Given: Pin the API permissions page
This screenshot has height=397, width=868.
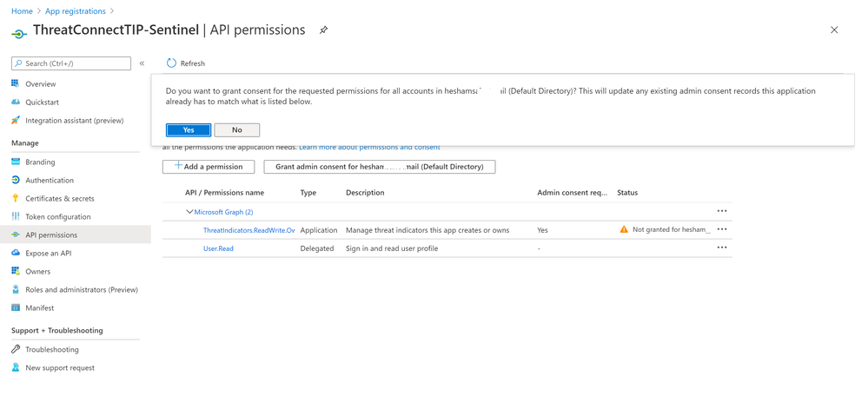Looking at the screenshot, I should [x=323, y=30].
